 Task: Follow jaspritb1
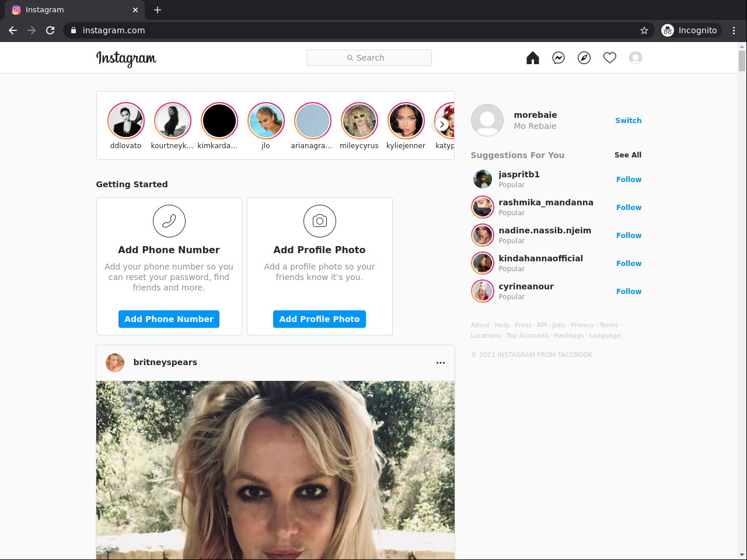point(629,180)
